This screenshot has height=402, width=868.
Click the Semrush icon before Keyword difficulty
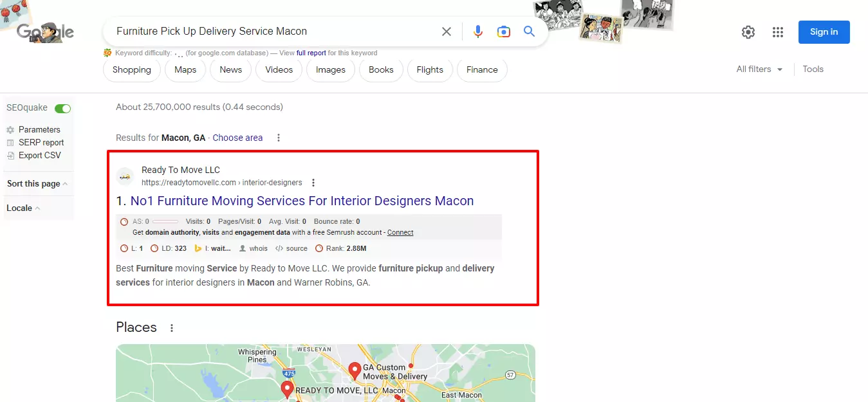tap(107, 53)
